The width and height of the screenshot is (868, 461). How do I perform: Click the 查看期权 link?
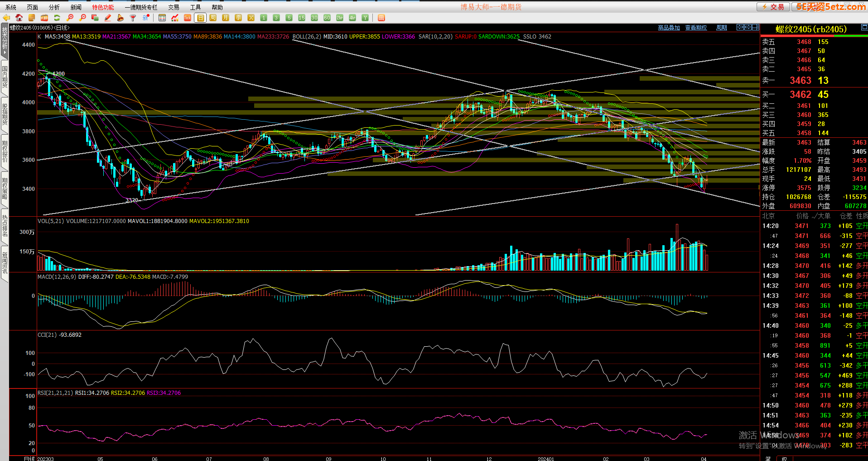(x=696, y=28)
